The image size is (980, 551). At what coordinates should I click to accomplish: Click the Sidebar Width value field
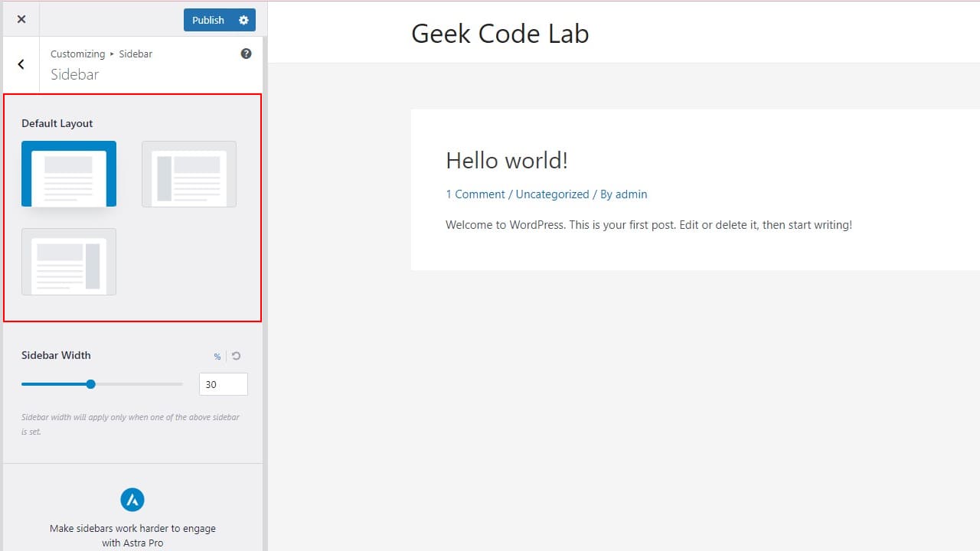tap(224, 384)
